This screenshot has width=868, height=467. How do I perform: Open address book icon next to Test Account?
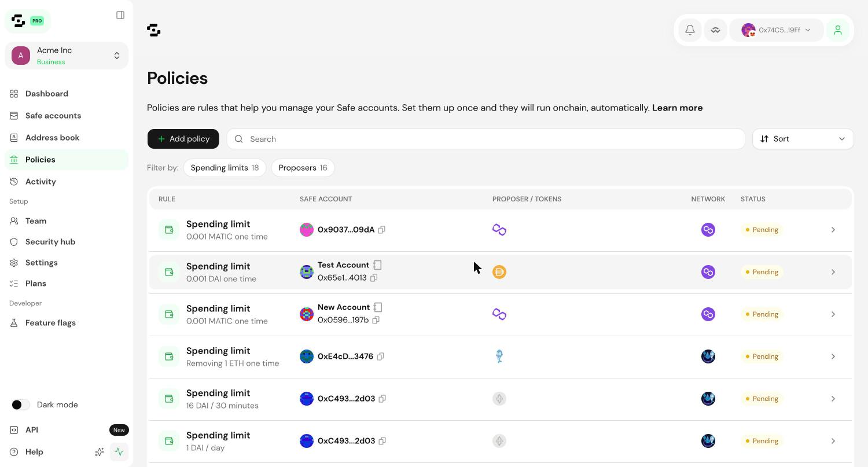377,265
